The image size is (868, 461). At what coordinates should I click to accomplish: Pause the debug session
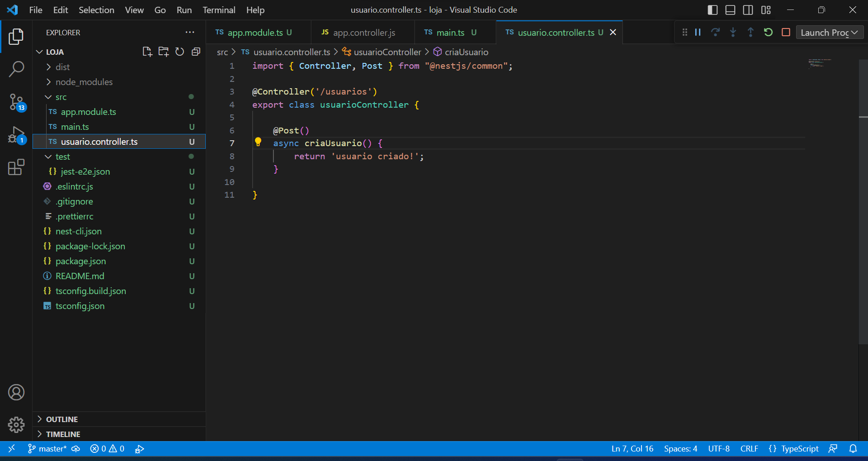[698, 32]
